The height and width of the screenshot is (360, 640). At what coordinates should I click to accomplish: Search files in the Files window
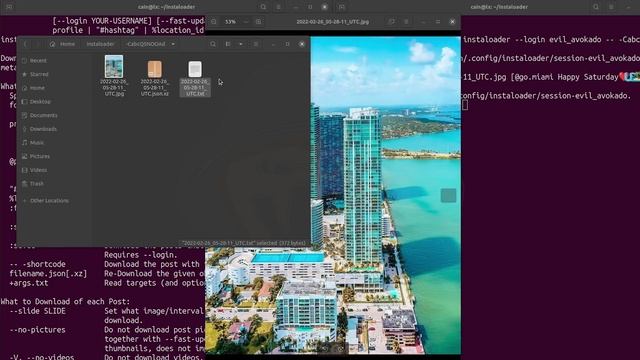(213, 44)
